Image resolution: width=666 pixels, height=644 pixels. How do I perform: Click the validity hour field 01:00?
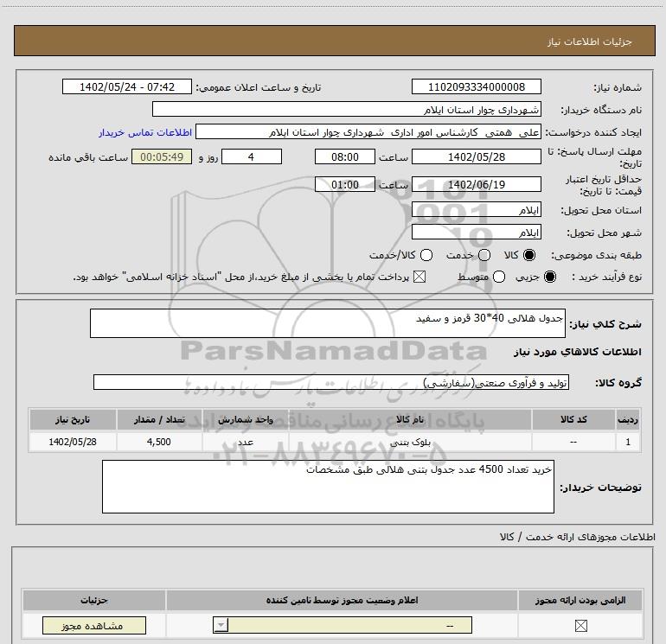click(x=345, y=184)
